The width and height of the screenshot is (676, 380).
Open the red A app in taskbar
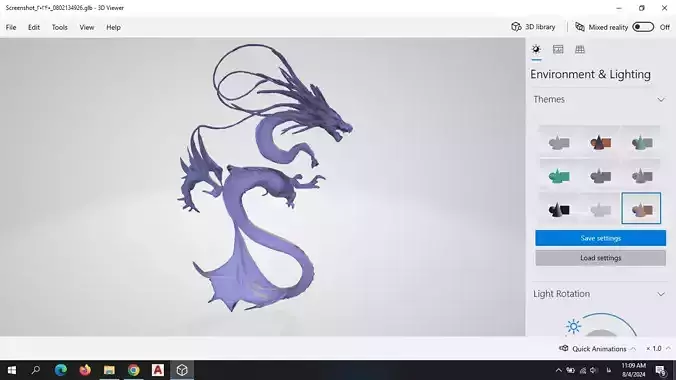click(158, 370)
